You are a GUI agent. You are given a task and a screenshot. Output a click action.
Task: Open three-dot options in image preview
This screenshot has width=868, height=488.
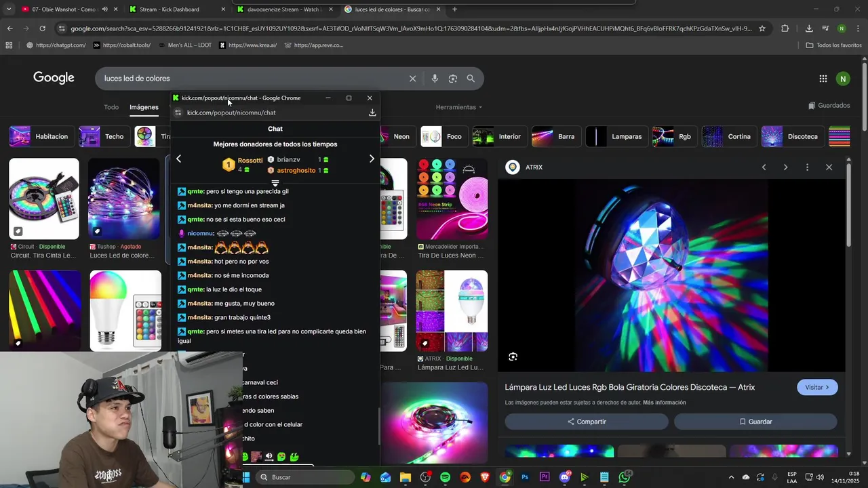click(807, 167)
